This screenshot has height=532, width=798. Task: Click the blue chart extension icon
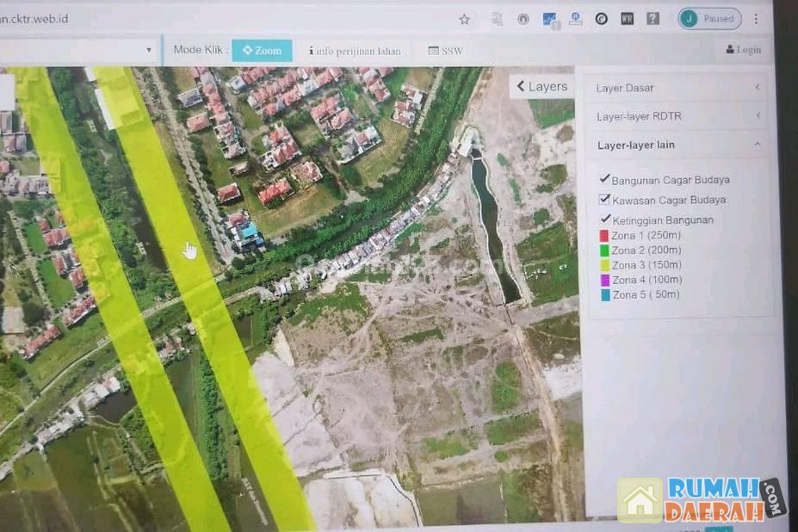coord(549,19)
